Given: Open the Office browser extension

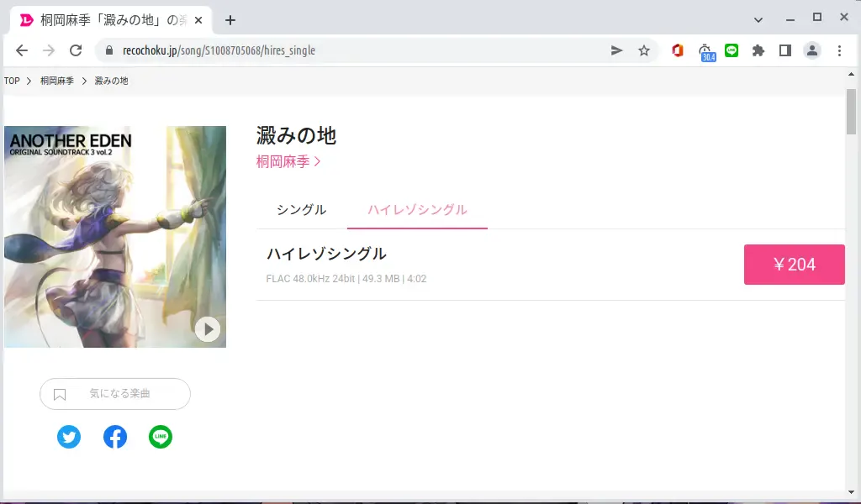Looking at the screenshot, I should (678, 50).
